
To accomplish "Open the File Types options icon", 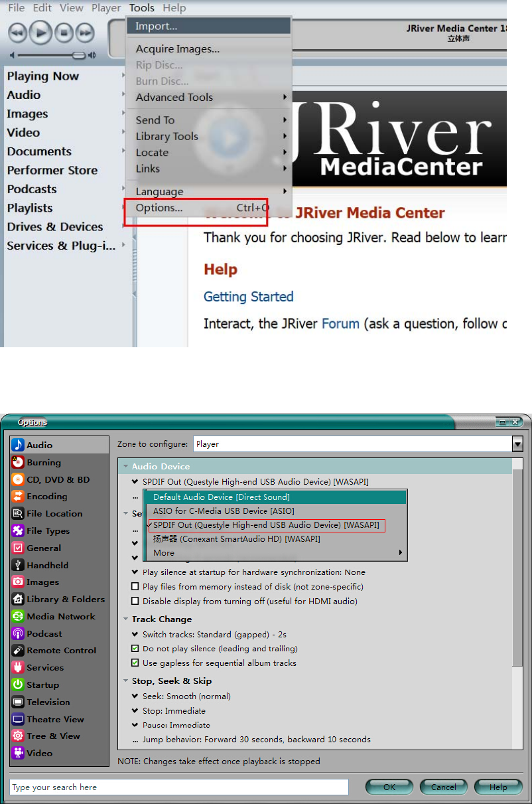I will pos(18,530).
